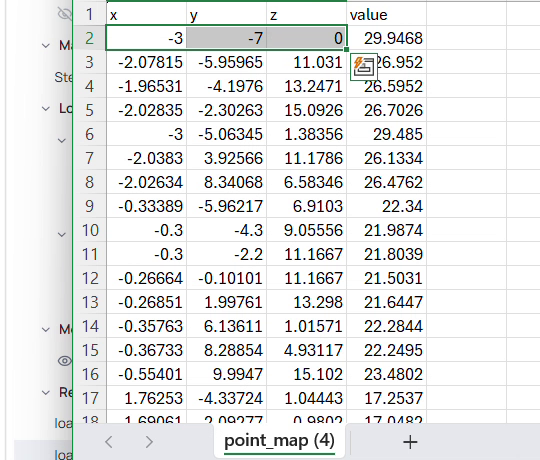Select the 'y' header cell

click(227, 14)
